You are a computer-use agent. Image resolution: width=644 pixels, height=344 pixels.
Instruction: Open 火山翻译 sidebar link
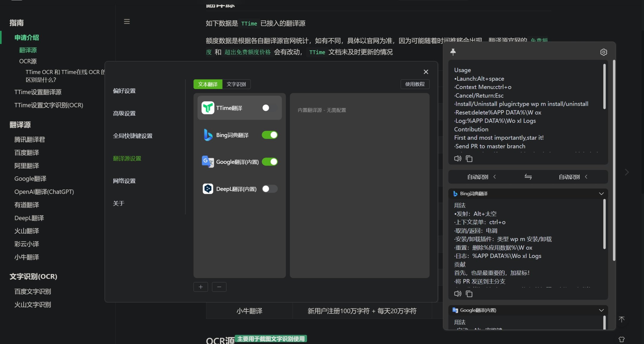[27, 231]
